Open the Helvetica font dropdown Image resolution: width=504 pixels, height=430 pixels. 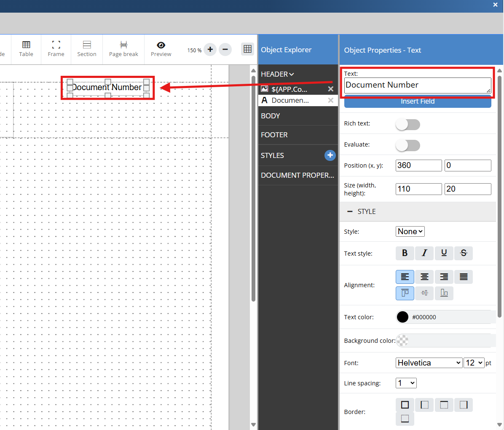pyautogui.click(x=429, y=363)
